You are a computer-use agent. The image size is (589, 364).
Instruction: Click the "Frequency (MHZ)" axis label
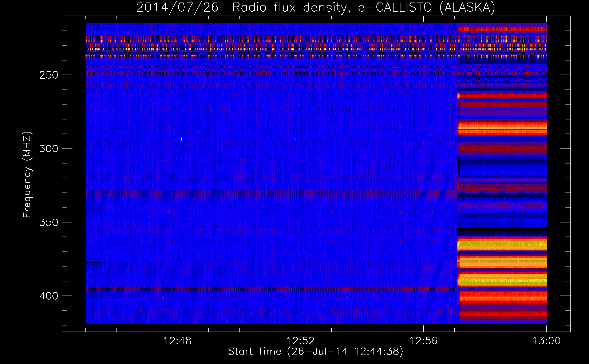click(x=27, y=175)
